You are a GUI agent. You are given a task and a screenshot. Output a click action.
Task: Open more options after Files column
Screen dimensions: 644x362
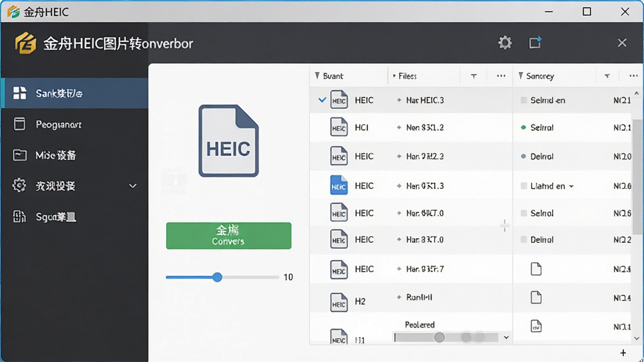coord(501,76)
